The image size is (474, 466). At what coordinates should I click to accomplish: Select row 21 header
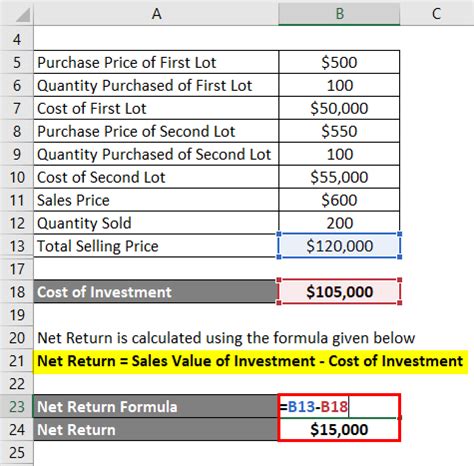[x=17, y=361]
